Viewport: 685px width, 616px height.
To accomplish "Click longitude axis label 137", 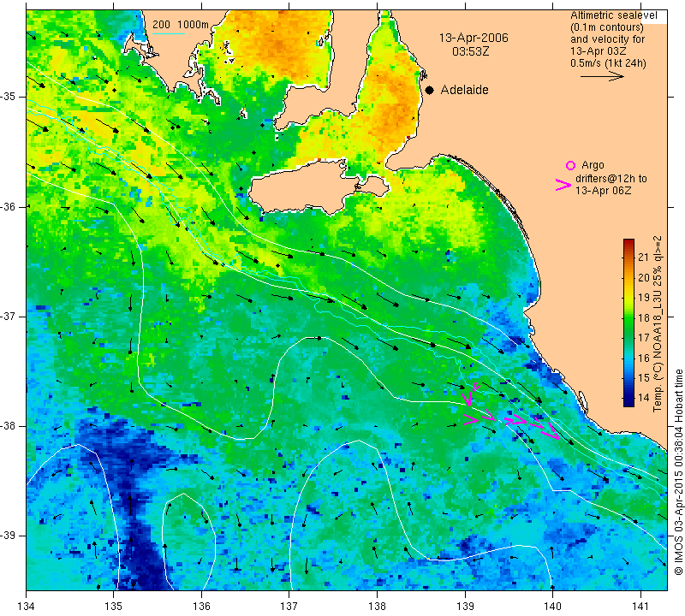I will (x=289, y=607).
